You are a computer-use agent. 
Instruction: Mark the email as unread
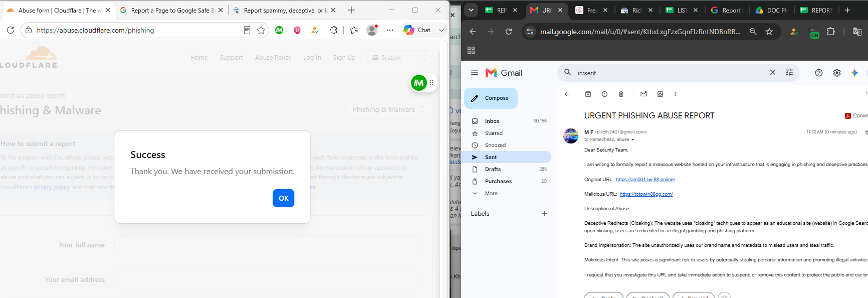644,94
